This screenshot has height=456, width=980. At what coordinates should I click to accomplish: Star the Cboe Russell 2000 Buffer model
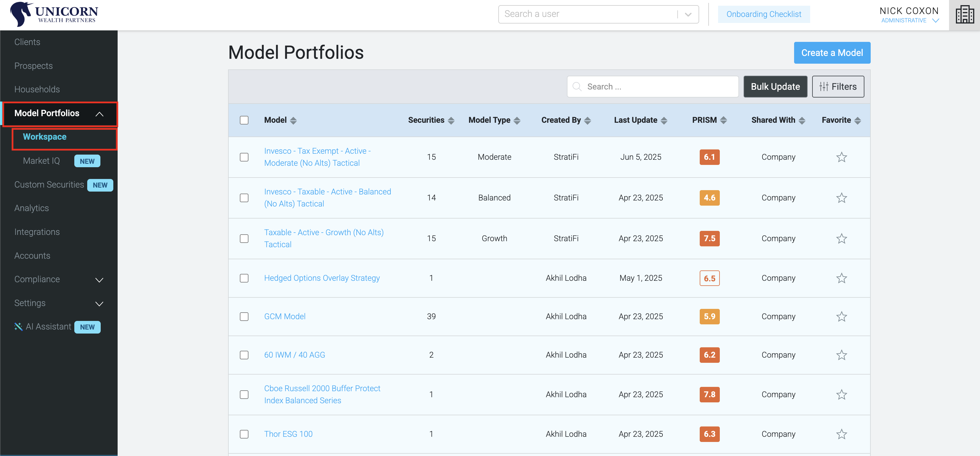[841, 394]
